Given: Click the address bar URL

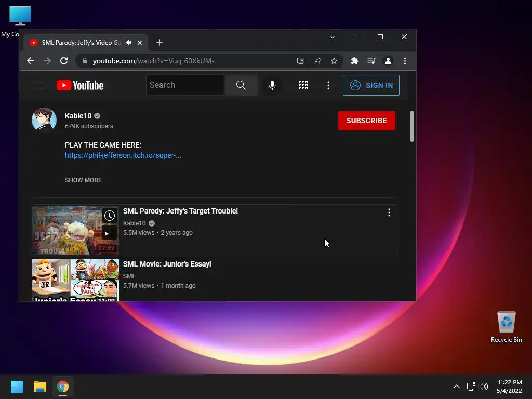Looking at the screenshot, I should point(153,61).
